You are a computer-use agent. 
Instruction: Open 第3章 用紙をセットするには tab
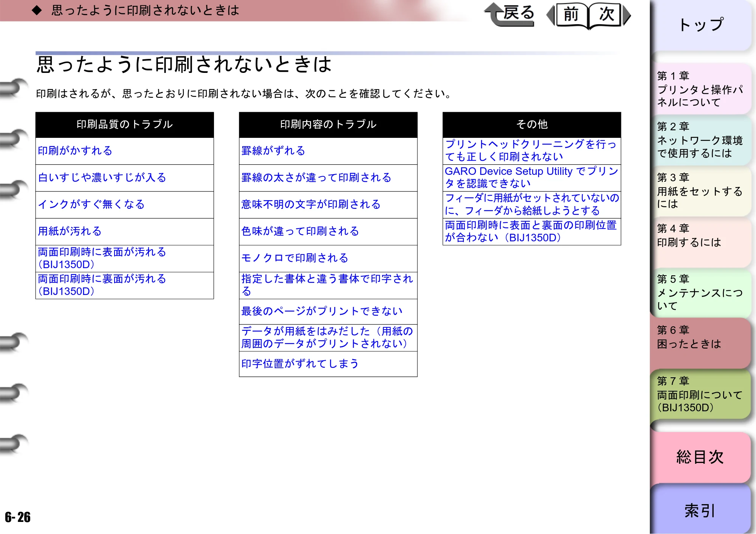tap(702, 191)
